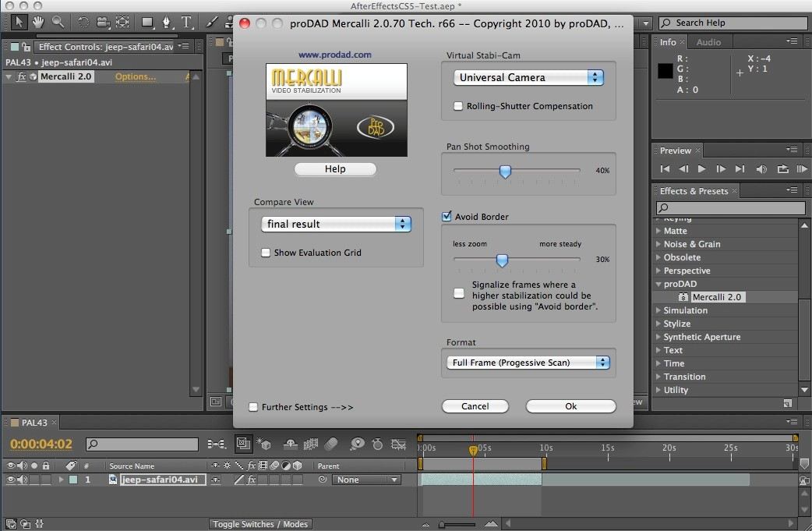This screenshot has width=812, height=531.
Task: Hide video of jeep-safari04.avi layer
Action: [10, 480]
